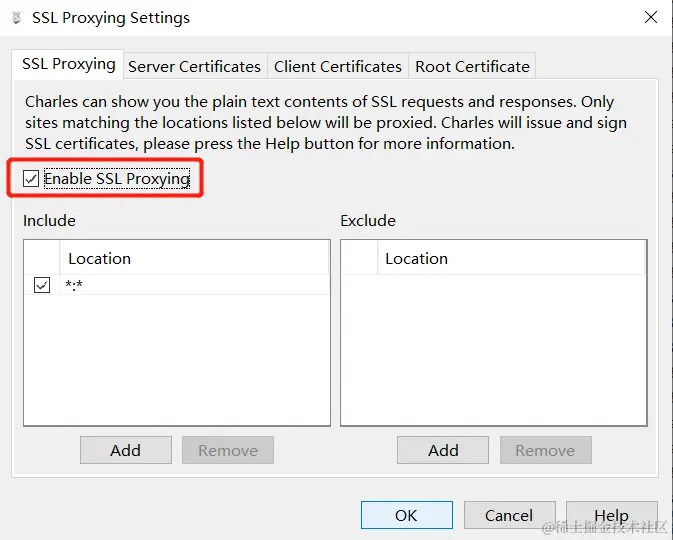Open the Client Certificates tab
Viewport: 673px width, 540px height.
(338, 67)
